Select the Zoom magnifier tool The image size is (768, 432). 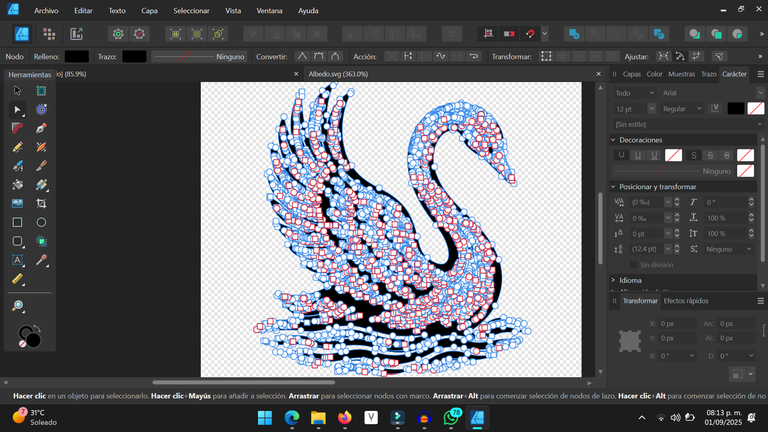click(17, 306)
